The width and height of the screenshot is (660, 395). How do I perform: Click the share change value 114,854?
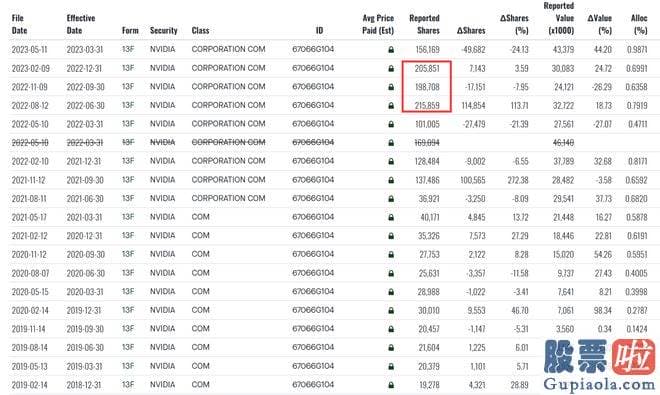coord(473,106)
